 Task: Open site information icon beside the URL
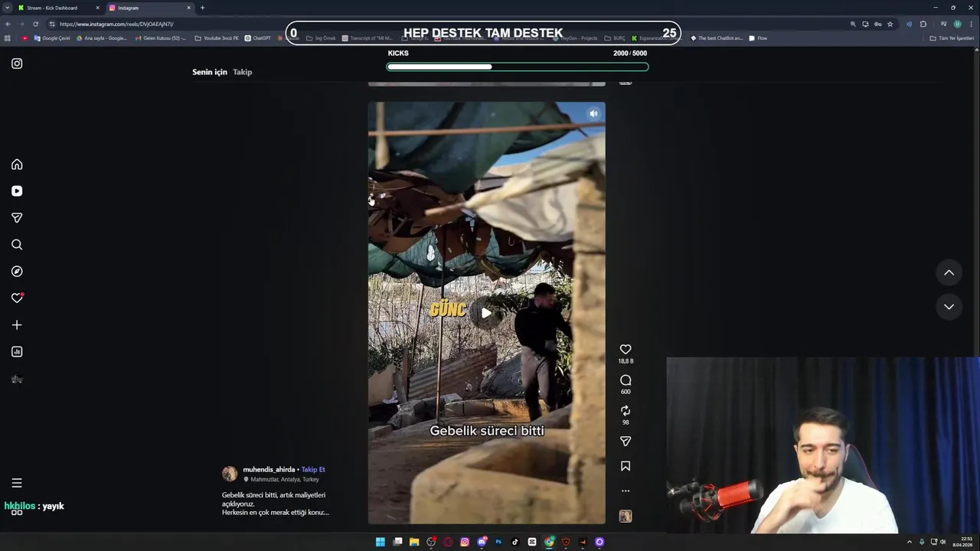(x=52, y=24)
